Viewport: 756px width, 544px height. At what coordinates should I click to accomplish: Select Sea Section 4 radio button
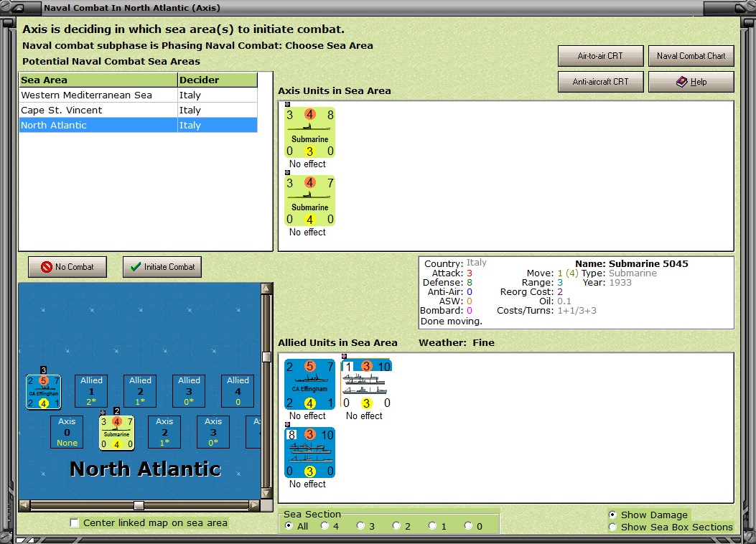point(325,525)
